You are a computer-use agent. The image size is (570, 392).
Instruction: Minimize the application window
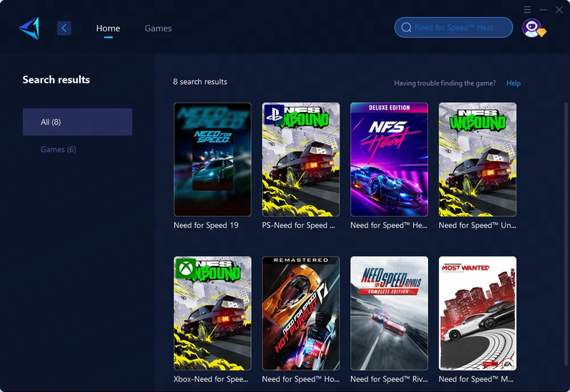point(543,9)
